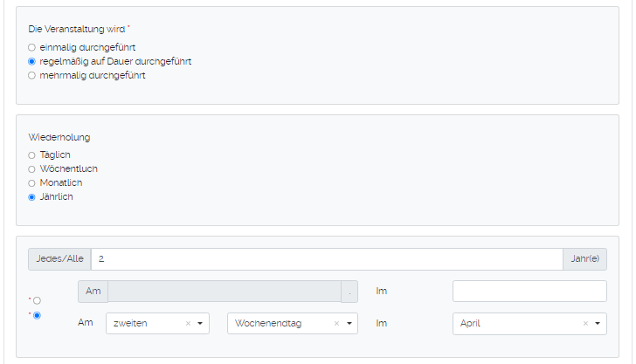Pick 'Monatlich' as repetition interval
The image size is (636, 364).
(x=32, y=183)
